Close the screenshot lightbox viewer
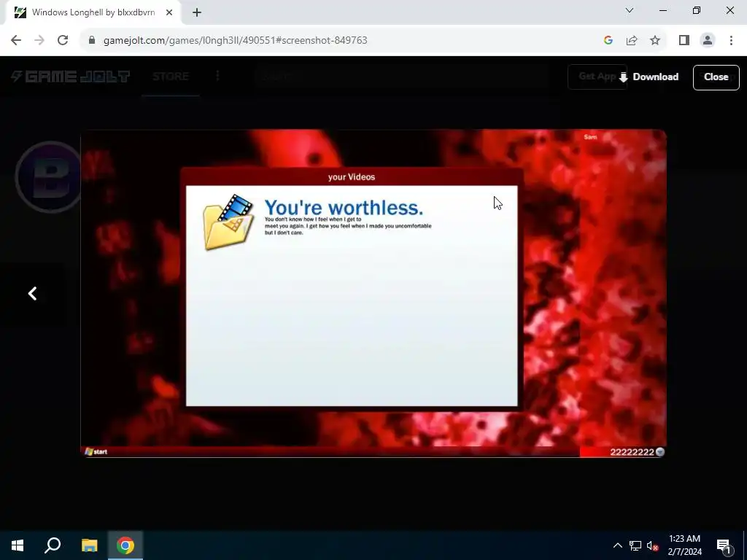The height and width of the screenshot is (560, 747). click(716, 77)
